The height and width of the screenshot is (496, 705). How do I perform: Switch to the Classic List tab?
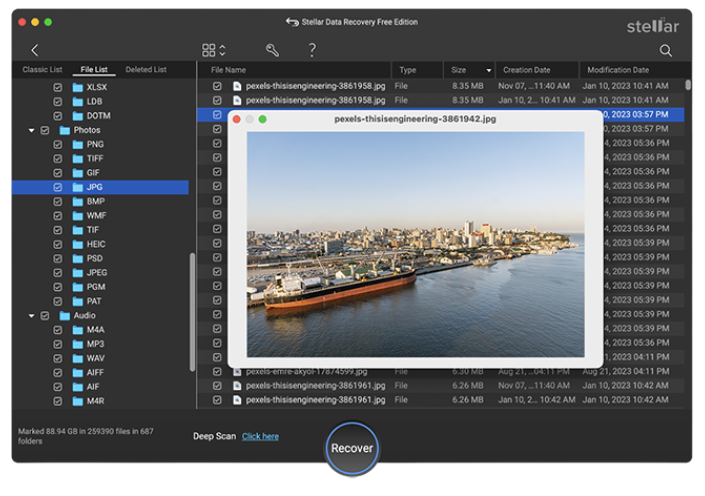[x=42, y=70]
